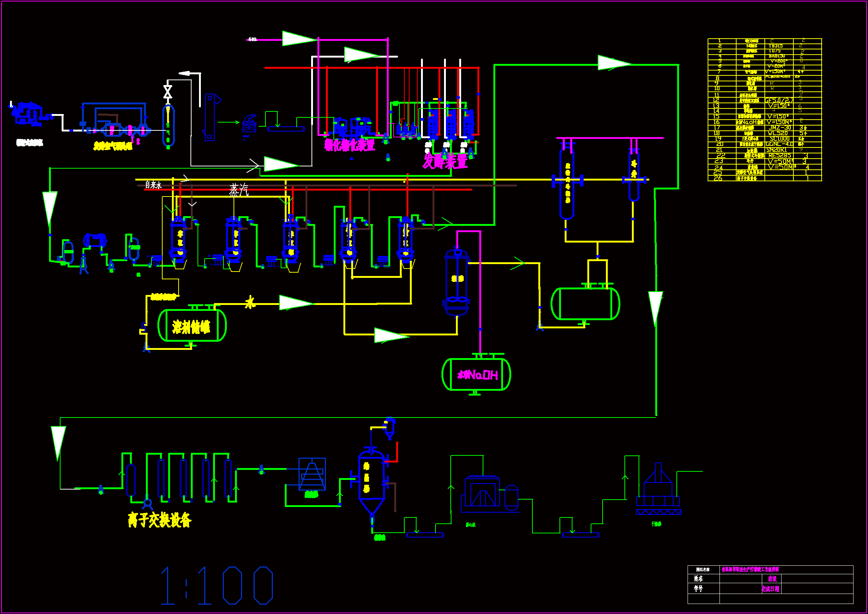Select the JMZ-30 cell in equipment table
This screenshot has width=868, height=614.
click(780, 128)
